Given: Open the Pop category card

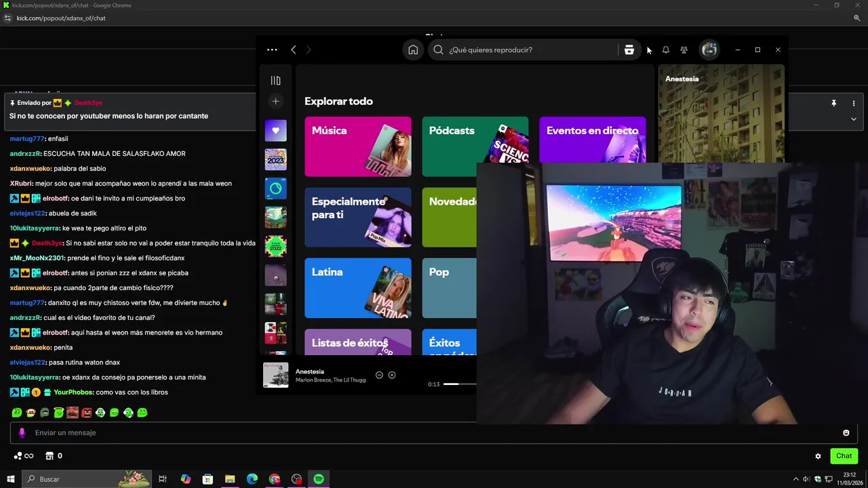Looking at the screenshot, I should (x=450, y=288).
